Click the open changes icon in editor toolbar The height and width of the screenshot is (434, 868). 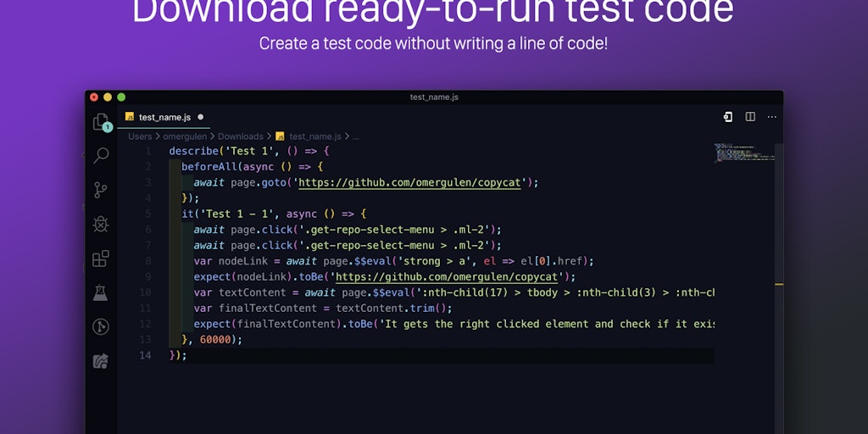tap(728, 117)
